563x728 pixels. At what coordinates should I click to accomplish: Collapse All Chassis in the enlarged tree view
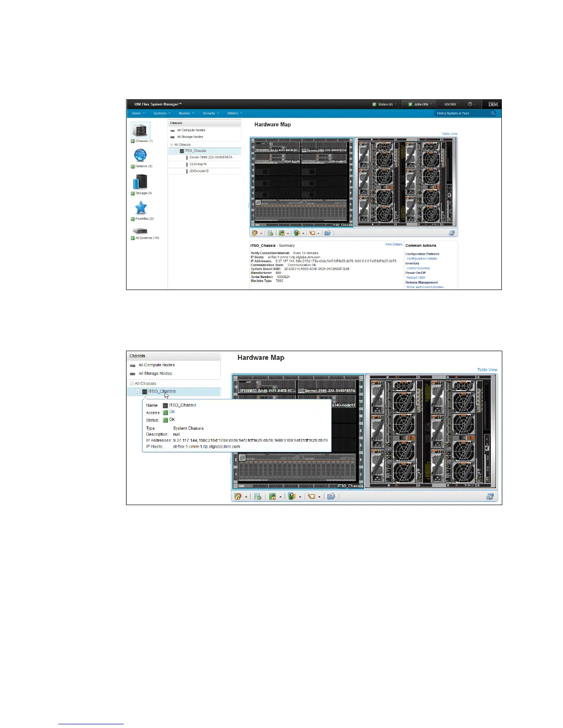click(x=132, y=383)
